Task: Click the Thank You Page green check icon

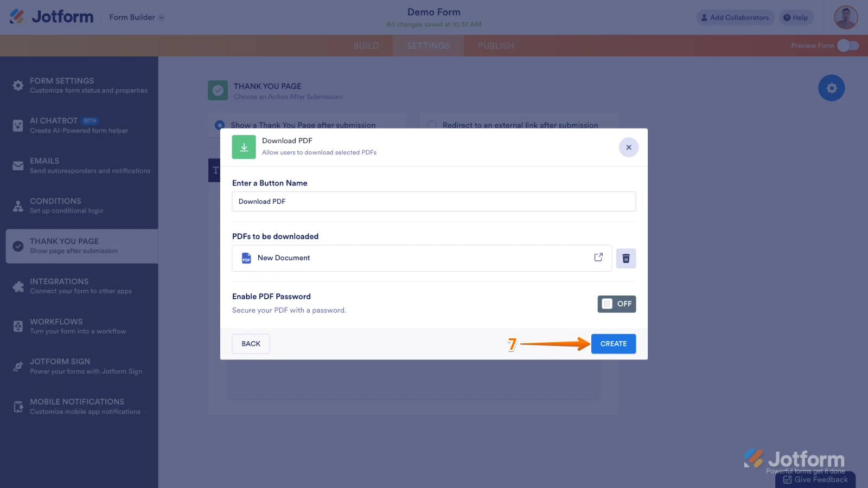Action: 218,91
